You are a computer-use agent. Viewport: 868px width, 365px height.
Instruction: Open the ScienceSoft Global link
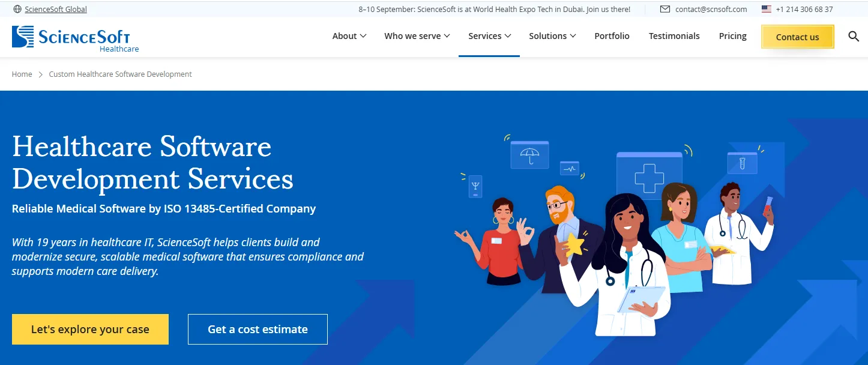(x=56, y=9)
